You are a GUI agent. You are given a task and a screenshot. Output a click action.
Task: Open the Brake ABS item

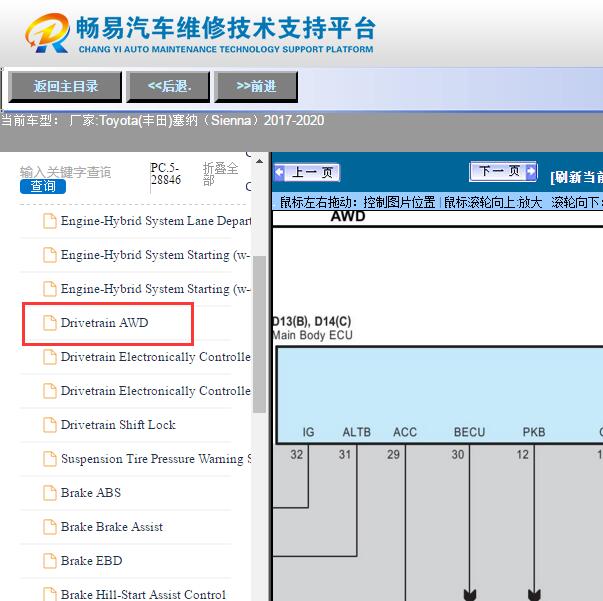coord(91,493)
